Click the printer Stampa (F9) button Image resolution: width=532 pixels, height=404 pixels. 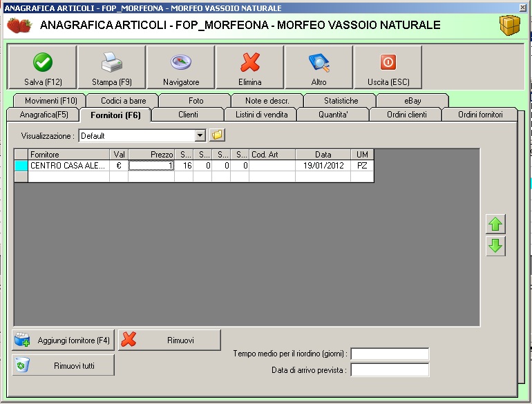point(112,68)
